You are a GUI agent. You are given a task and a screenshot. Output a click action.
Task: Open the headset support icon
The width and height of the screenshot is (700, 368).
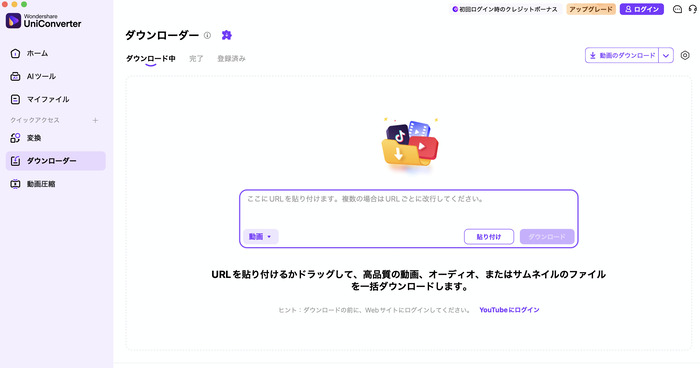pos(693,9)
